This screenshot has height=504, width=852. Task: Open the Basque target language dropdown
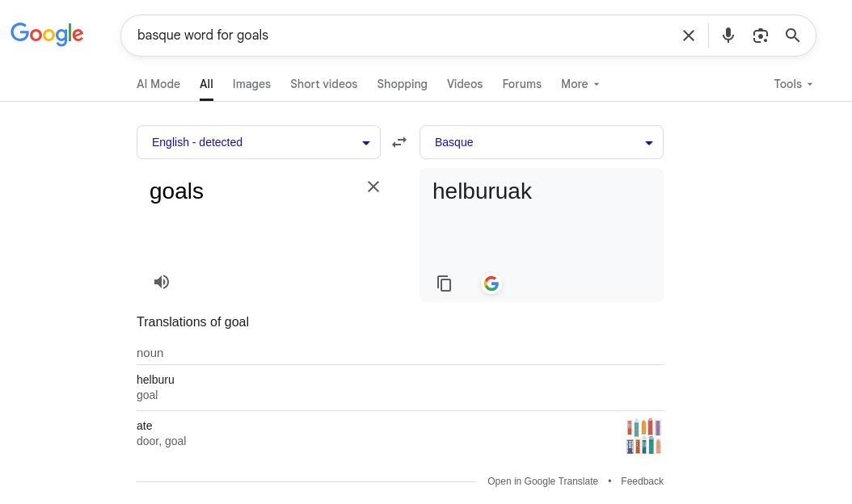542,142
